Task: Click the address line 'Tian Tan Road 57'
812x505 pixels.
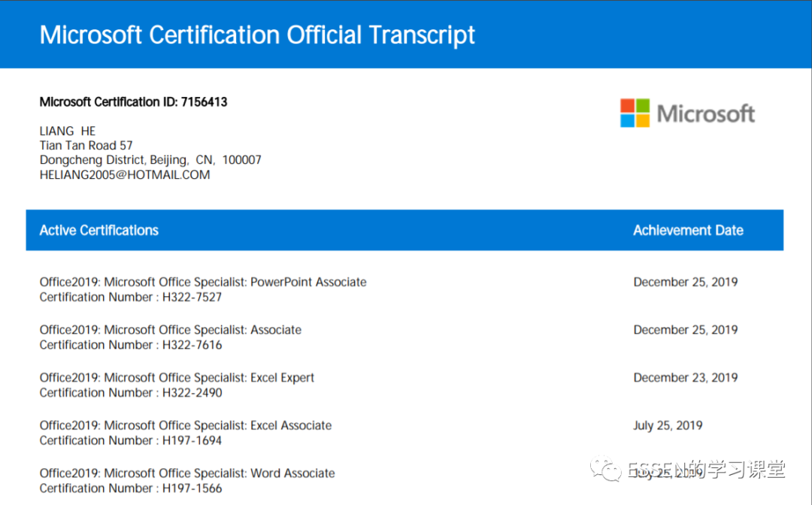Action: pyautogui.click(x=86, y=145)
